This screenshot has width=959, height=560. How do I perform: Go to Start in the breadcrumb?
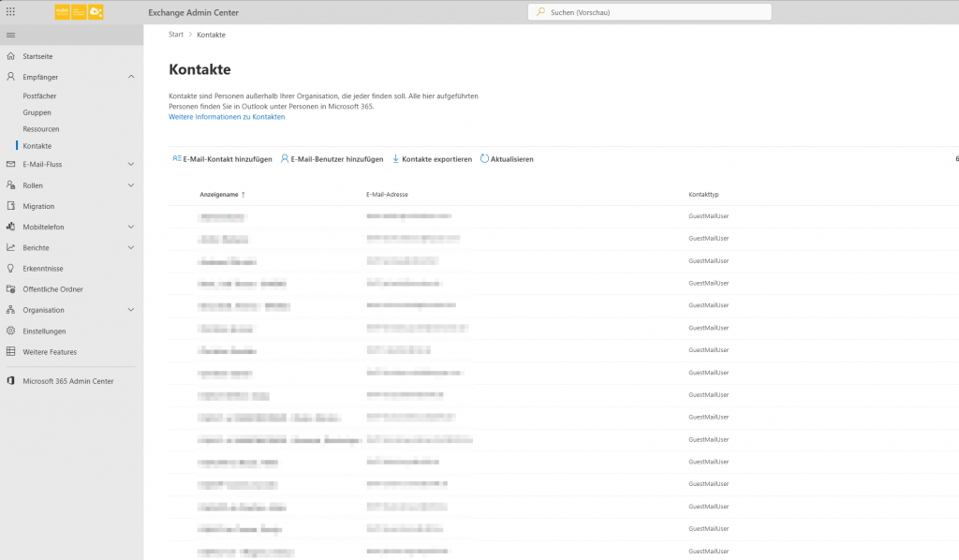coord(176,35)
